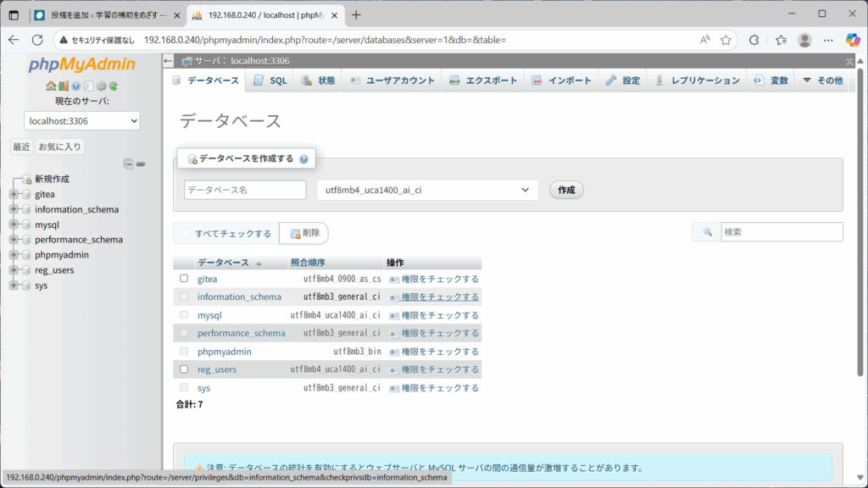Click the phpMyAdmin home icon
The image size is (868, 488).
(51, 86)
